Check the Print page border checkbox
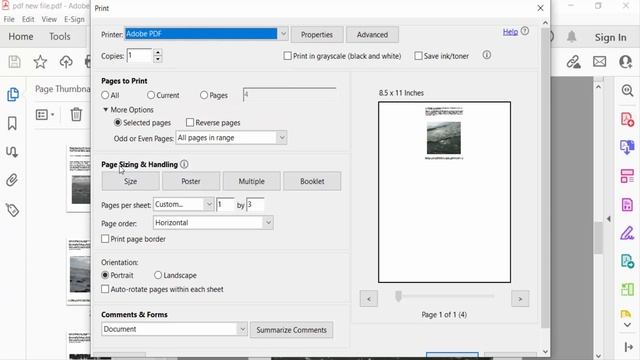640x360 pixels. pos(105,239)
